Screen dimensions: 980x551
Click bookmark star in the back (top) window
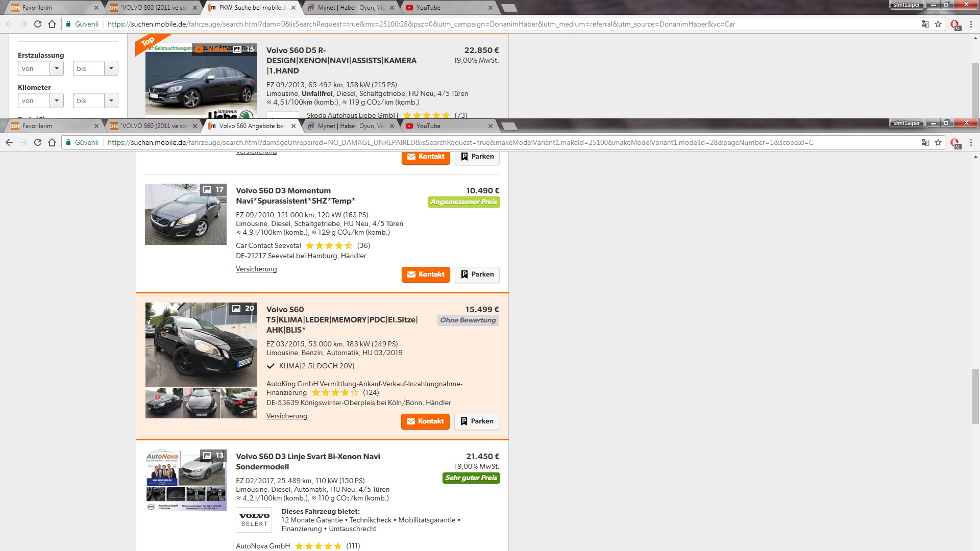[938, 24]
